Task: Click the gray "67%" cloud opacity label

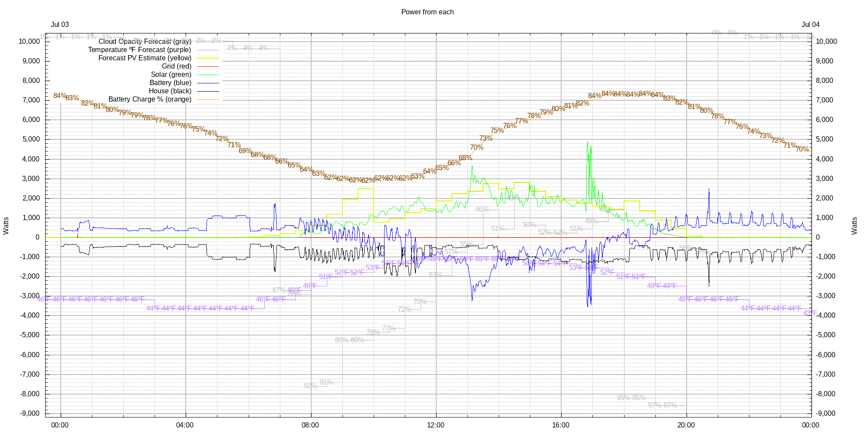Action: (x=279, y=290)
